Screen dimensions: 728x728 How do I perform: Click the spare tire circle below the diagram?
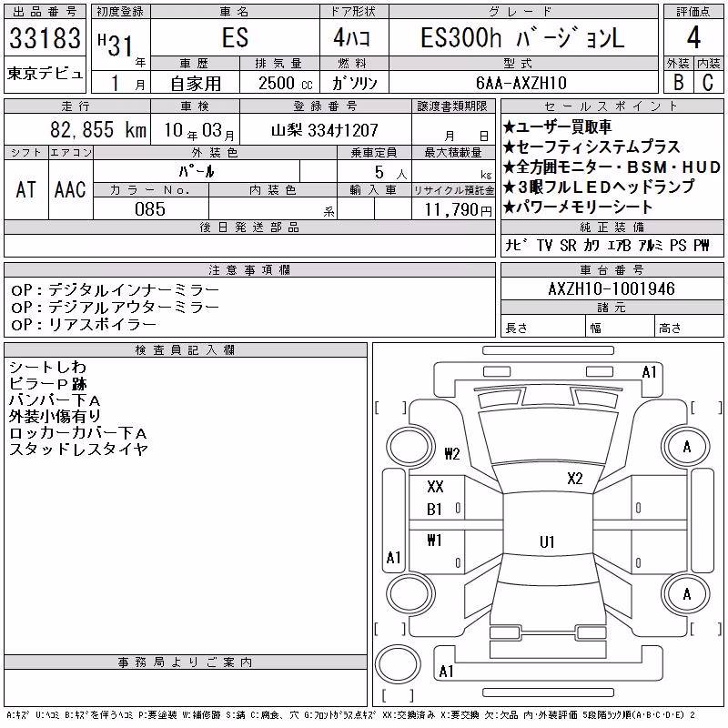(x=398, y=664)
